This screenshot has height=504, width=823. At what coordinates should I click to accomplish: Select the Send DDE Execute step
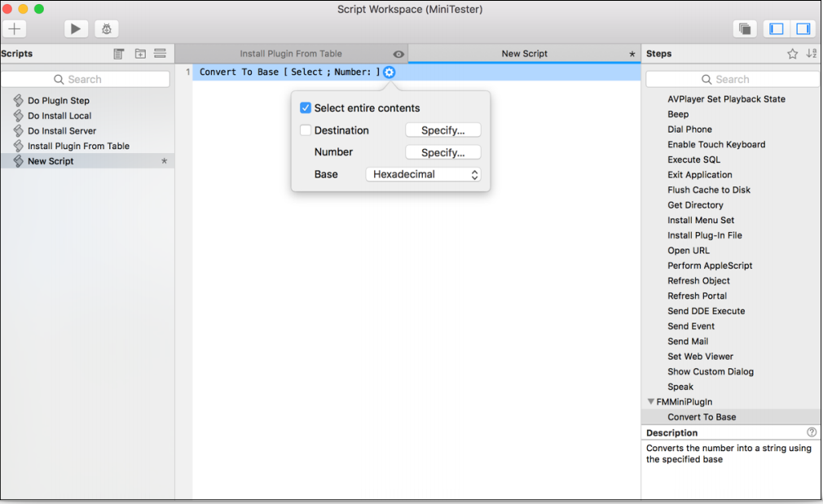click(706, 312)
